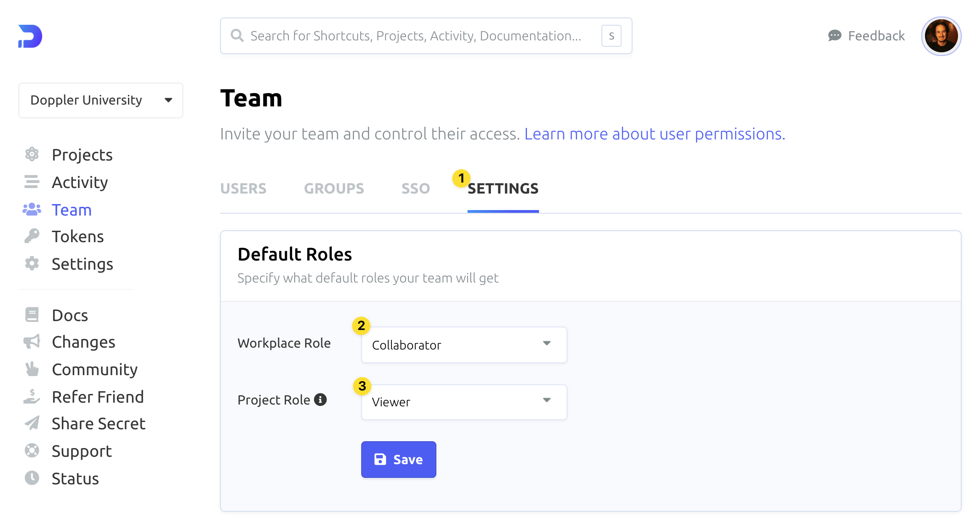Expand the Doppler University workplace dropdown
The height and width of the screenshot is (532, 980).
tap(101, 100)
